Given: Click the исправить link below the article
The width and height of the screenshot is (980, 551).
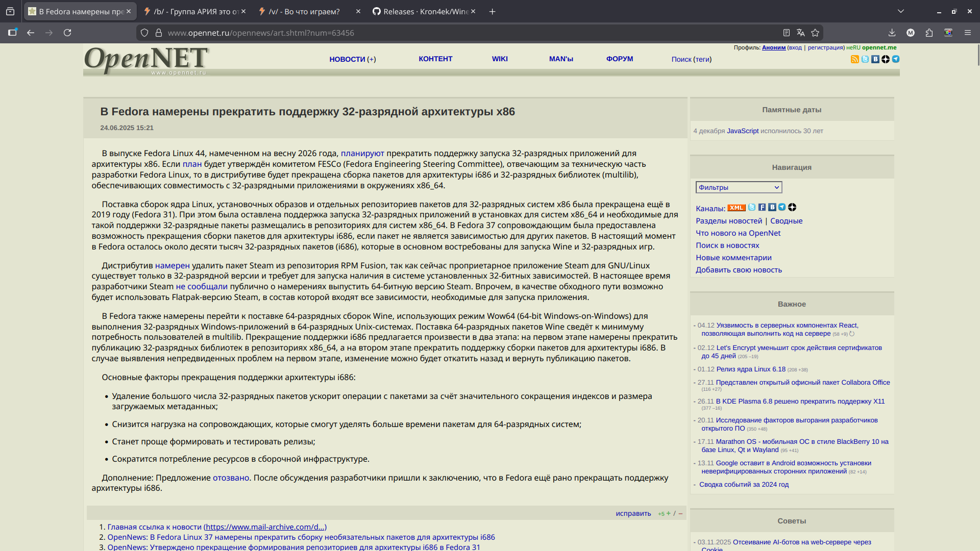Looking at the screenshot, I should tap(633, 513).
